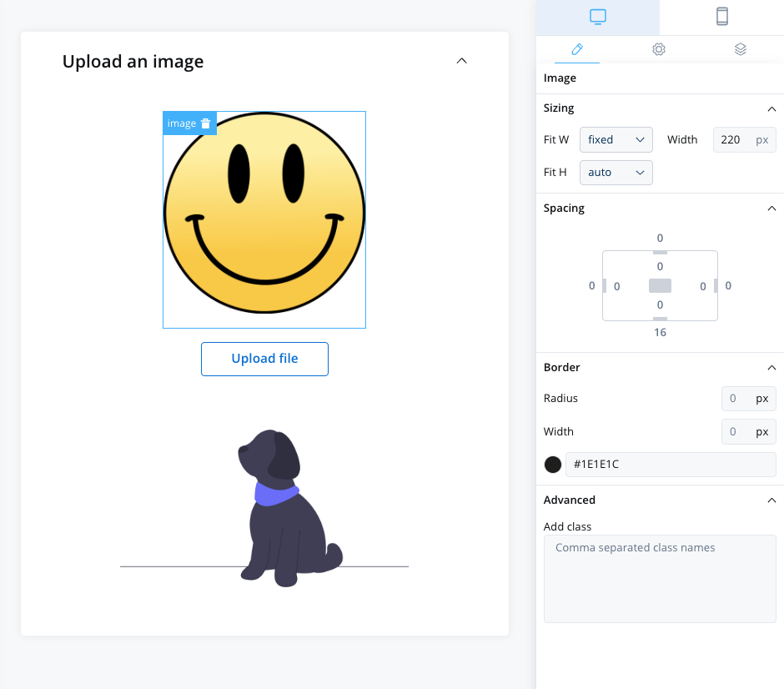Click the Upload file button

(264, 359)
